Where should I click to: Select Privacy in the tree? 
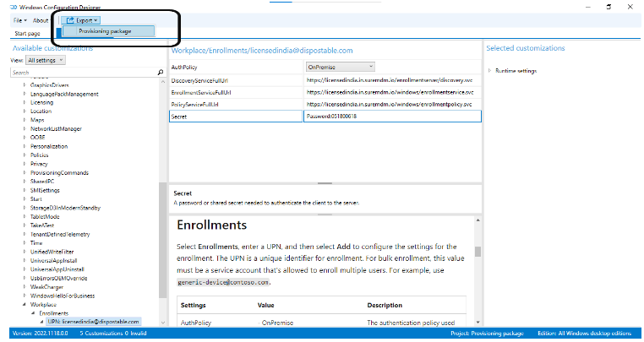39,164
